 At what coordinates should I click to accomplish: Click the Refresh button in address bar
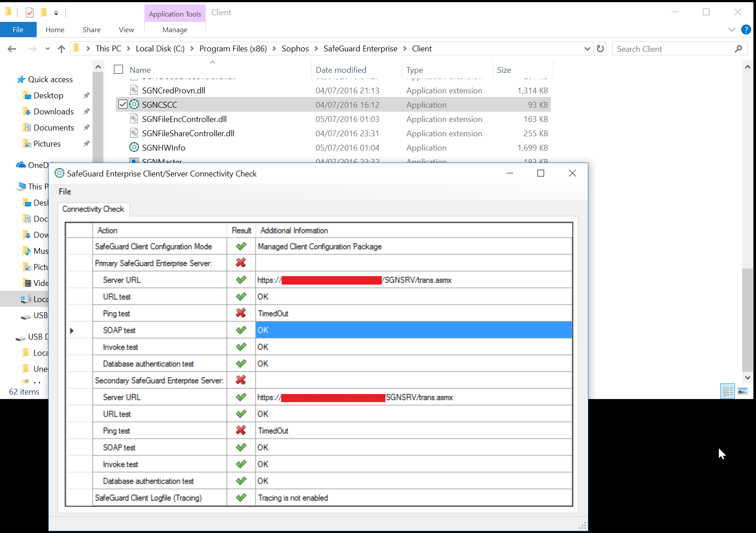pos(600,49)
